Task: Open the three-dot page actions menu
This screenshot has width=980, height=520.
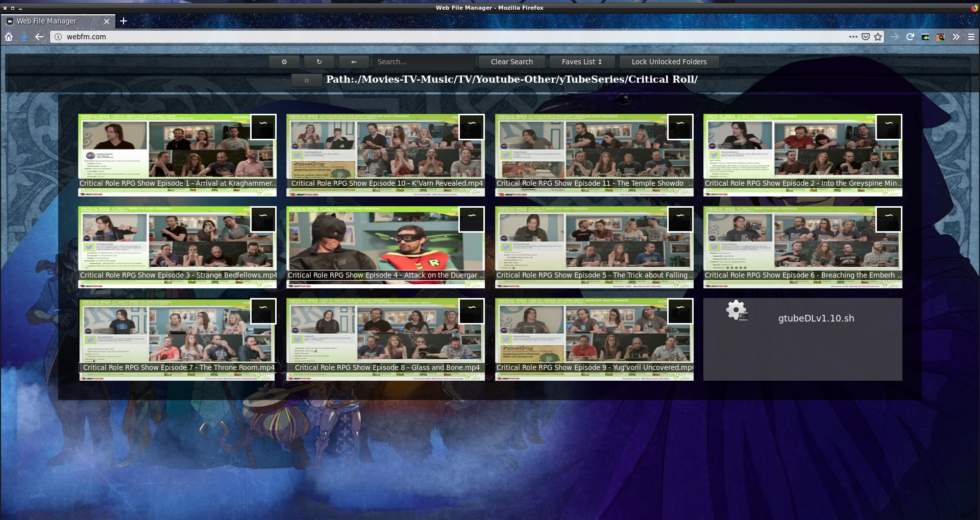Action: [x=853, y=37]
